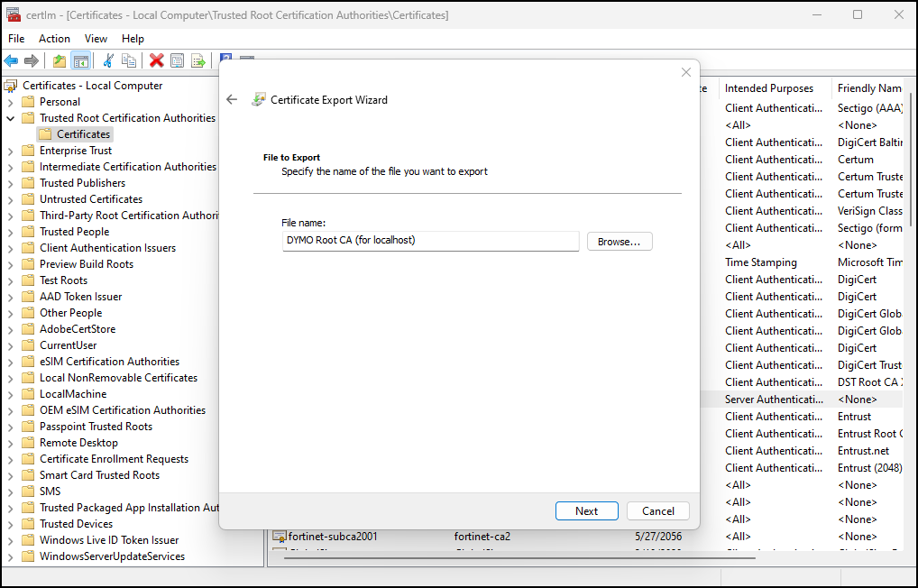Expand the Enterprise Trust tree node
This screenshot has width=918, height=588.
(11, 151)
